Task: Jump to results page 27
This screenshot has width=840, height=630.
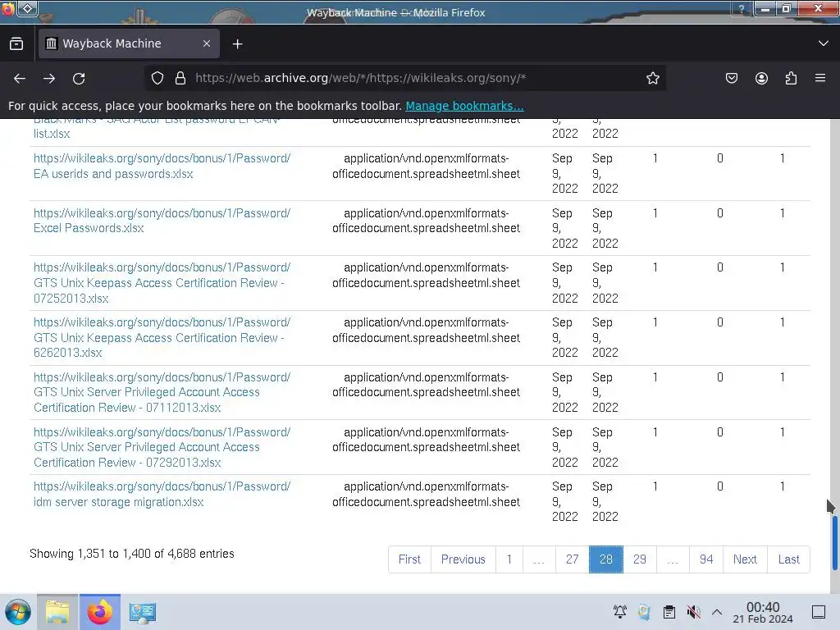Action: coord(572,559)
